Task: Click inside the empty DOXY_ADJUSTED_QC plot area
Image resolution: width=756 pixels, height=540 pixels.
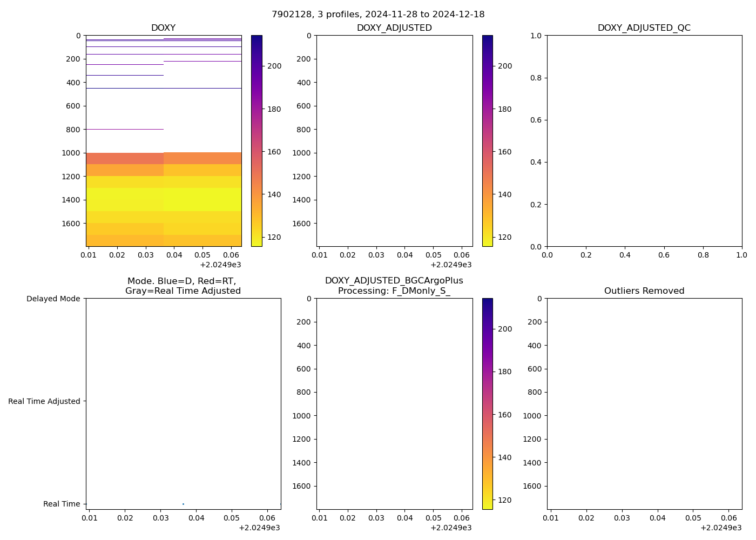Action: click(644, 140)
